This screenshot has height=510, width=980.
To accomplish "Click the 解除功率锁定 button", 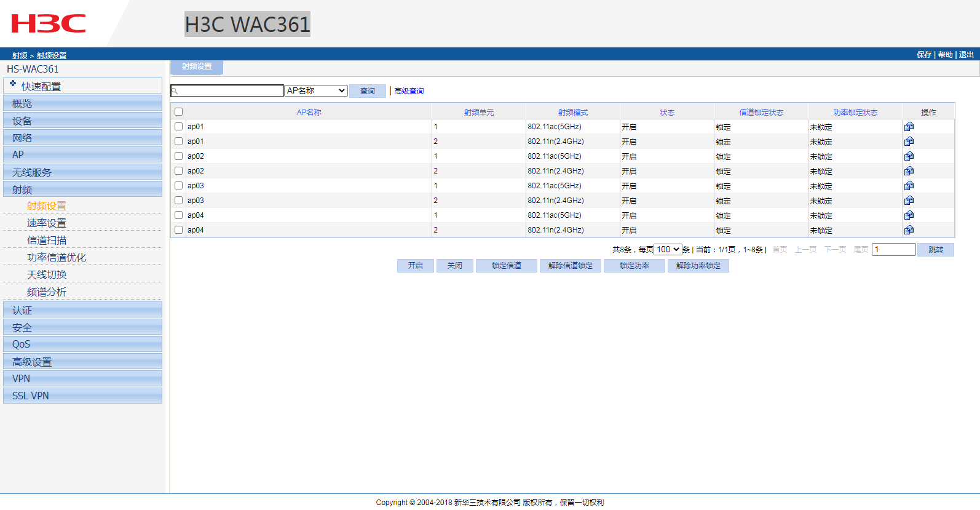I will pyautogui.click(x=698, y=266).
